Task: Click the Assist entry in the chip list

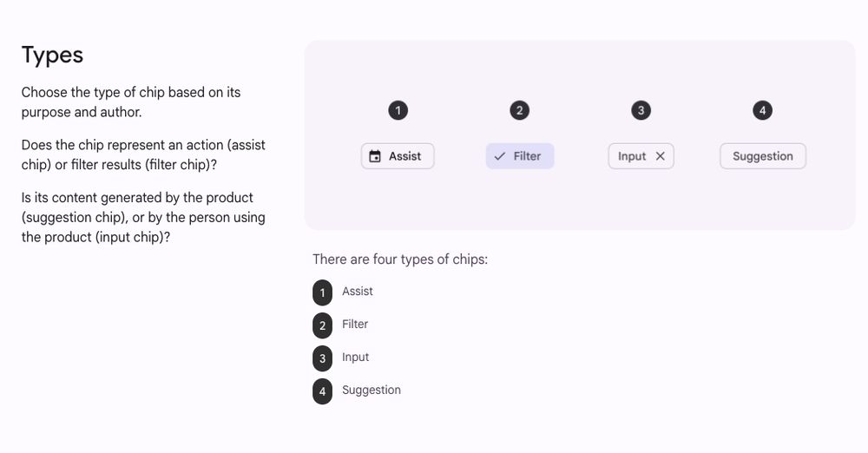Action: tap(357, 292)
